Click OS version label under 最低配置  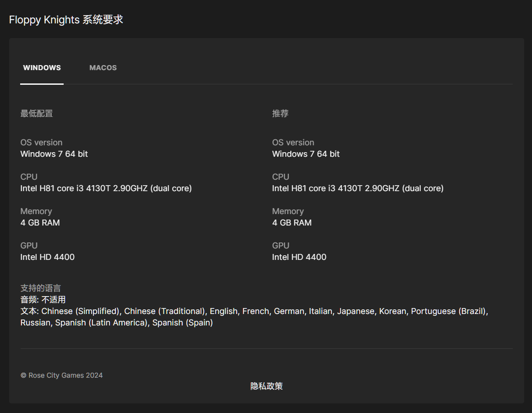coord(41,142)
